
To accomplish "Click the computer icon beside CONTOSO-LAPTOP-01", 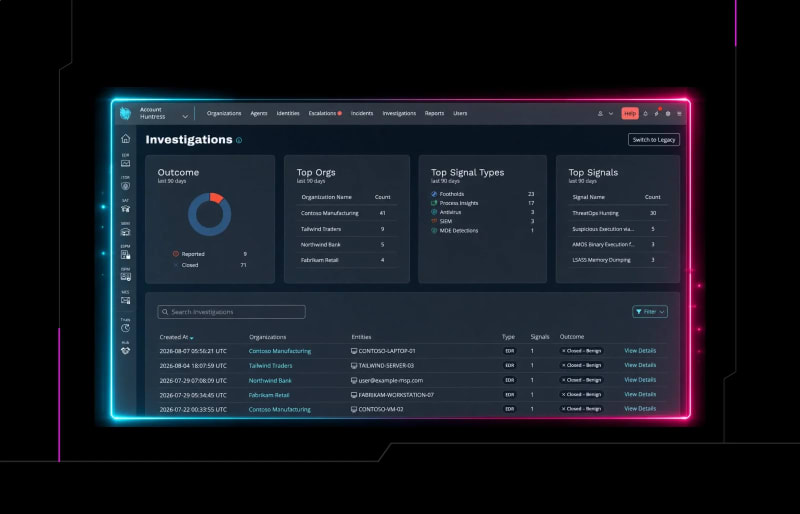I will pos(354,351).
